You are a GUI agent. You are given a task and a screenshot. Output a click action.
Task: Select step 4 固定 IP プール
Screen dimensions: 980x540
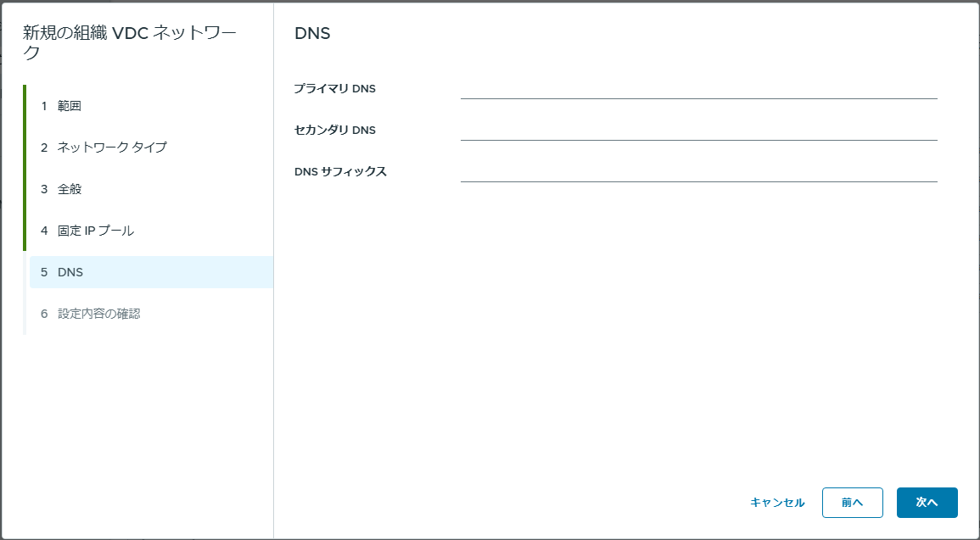[x=150, y=231]
